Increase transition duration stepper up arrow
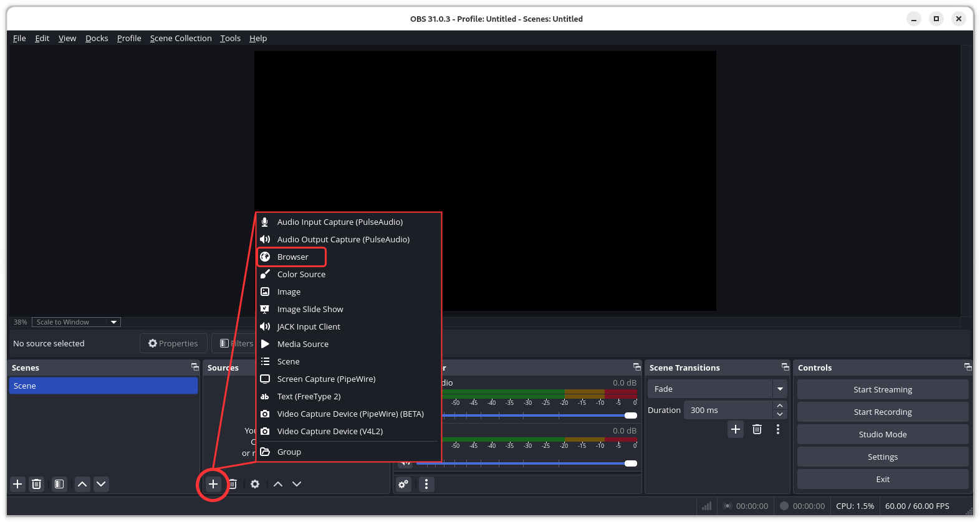The width and height of the screenshot is (980, 522). coord(779,406)
